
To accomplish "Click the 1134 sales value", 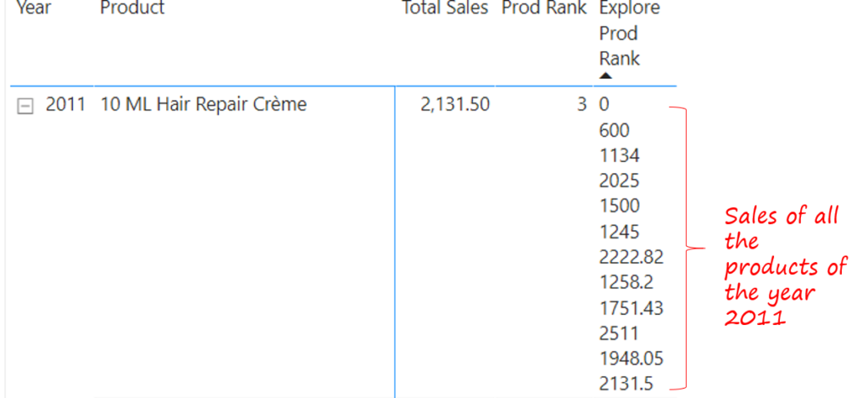I will pos(619,156).
